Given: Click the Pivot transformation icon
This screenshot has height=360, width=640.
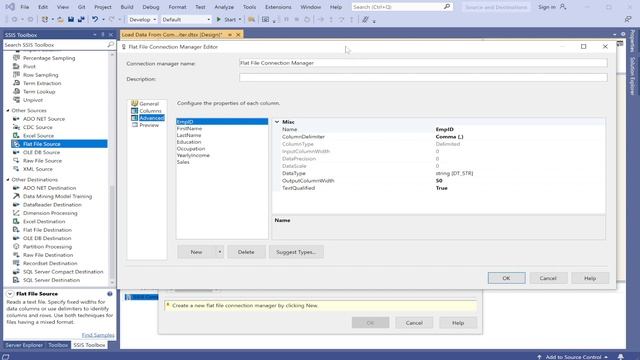Looking at the screenshot, I should click(x=16, y=66).
